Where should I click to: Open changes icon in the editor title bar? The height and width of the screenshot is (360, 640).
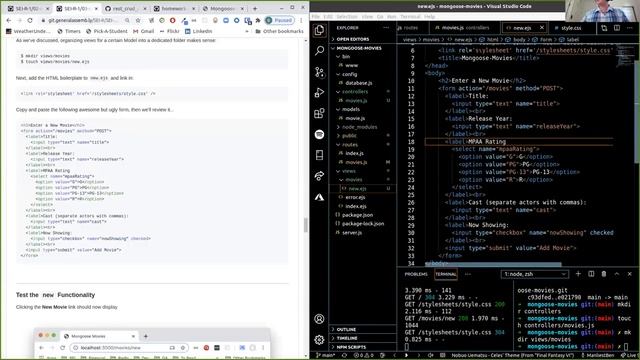[604, 28]
